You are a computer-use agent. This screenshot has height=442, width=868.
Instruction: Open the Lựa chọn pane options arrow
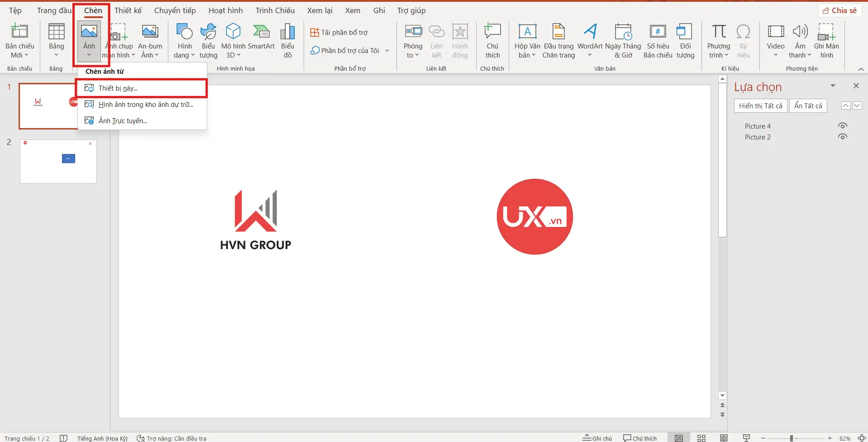833,86
